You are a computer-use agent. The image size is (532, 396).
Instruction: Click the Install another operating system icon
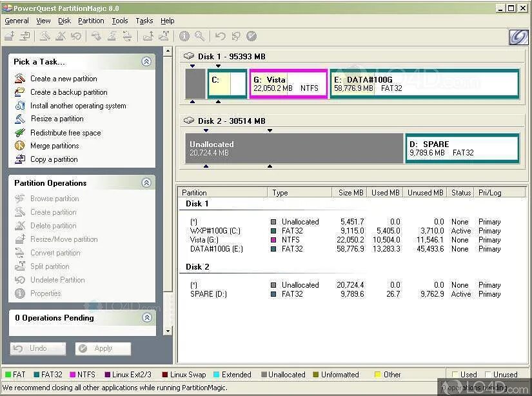pyautogui.click(x=20, y=105)
